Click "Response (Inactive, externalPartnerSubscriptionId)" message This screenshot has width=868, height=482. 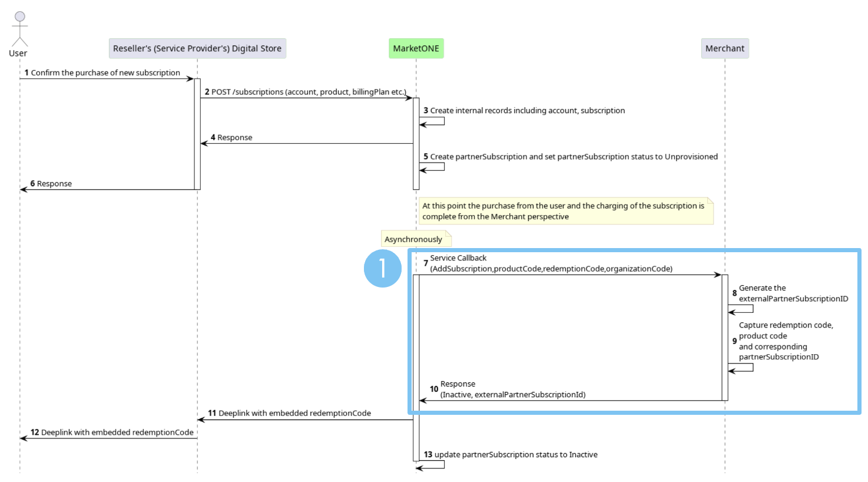click(513, 389)
